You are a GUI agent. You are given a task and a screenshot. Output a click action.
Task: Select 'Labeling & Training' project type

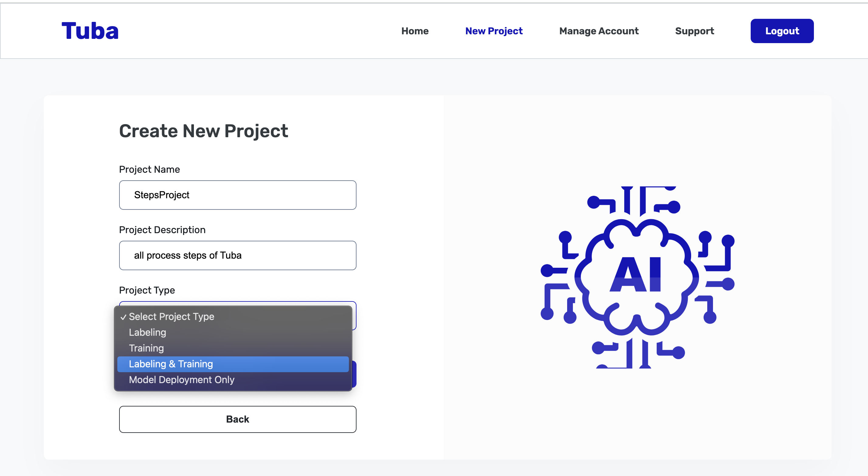click(x=170, y=364)
